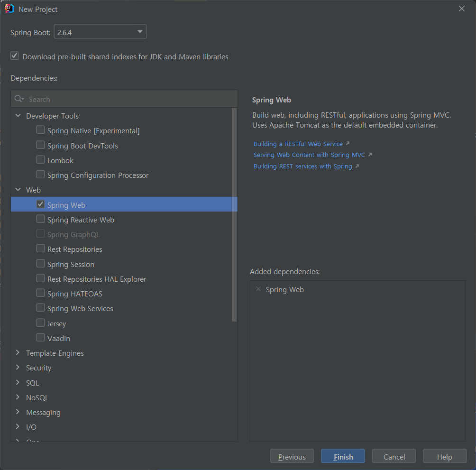Enable the Lombok dependency
The image size is (476, 470).
[x=40, y=159]
